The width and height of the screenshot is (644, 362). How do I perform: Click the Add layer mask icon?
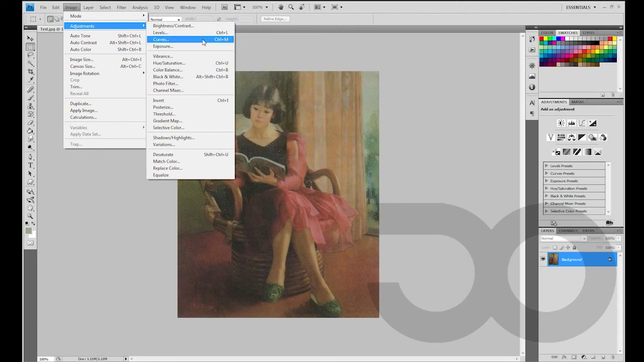coord(573,357)
